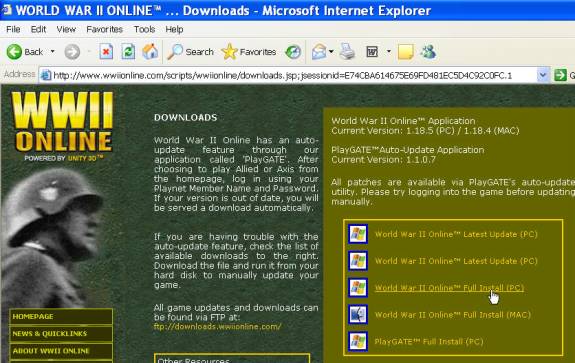Viewport: 575px width, 363px height.
Task: Click the WWII Online logo
Action: (x=63, y=126)
